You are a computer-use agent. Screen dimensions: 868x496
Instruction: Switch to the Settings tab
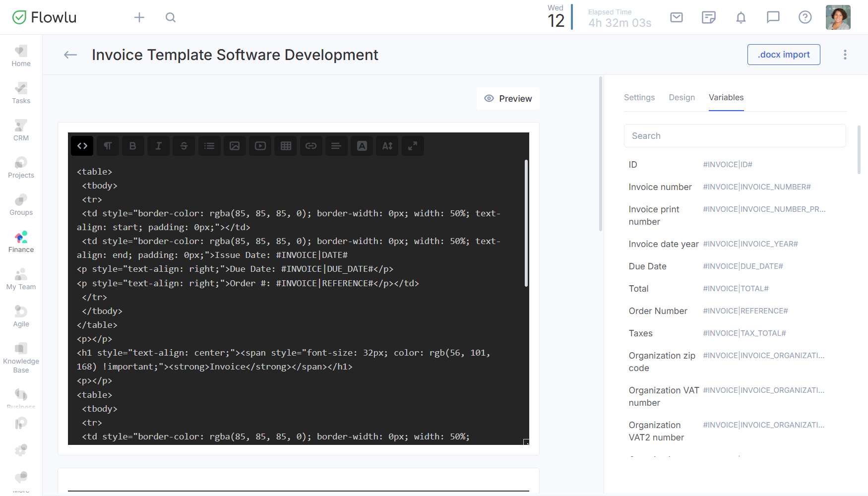click(x=639, y=98)
